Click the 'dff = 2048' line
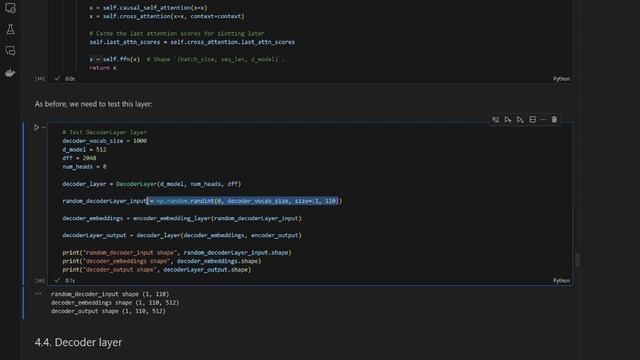This screenshot has width=640, height=360. (79, 158)
